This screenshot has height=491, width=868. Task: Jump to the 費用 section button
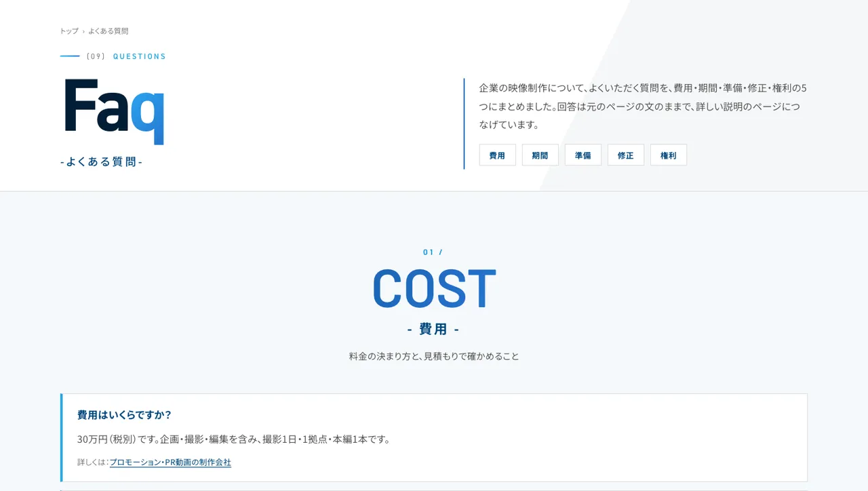[x=498, y=155]
